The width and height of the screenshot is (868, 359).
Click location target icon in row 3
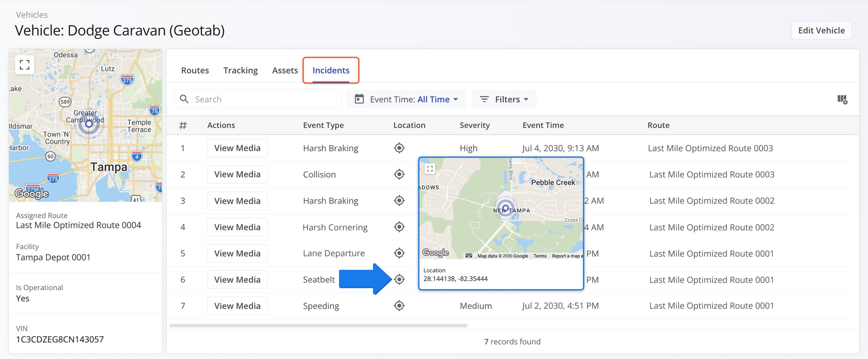coord(399,201)
